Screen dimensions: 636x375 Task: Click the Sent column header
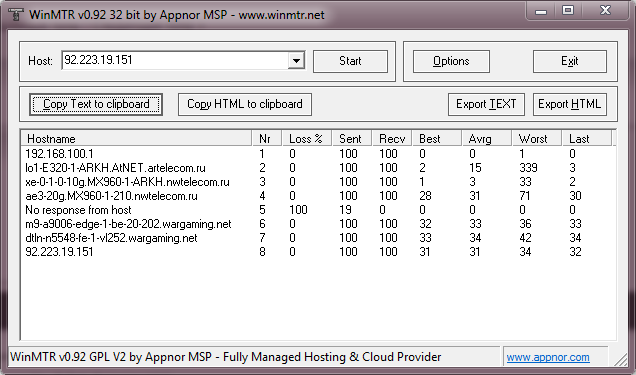tap(352, 139)
